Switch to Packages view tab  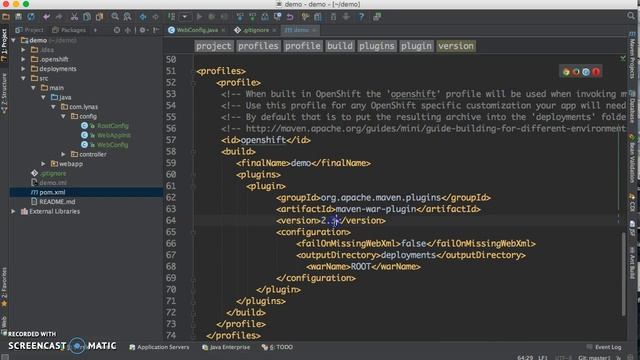[69, 30]
